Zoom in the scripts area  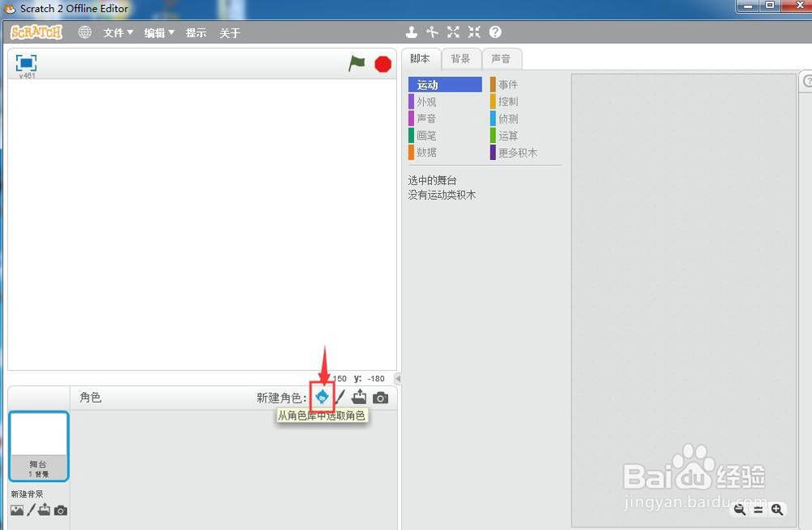coord(777,509)
